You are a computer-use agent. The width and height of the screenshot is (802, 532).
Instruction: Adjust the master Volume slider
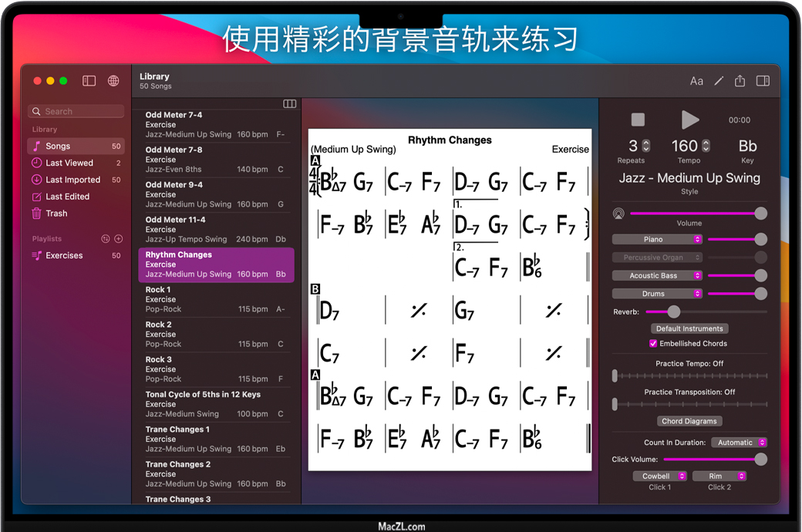699,214
